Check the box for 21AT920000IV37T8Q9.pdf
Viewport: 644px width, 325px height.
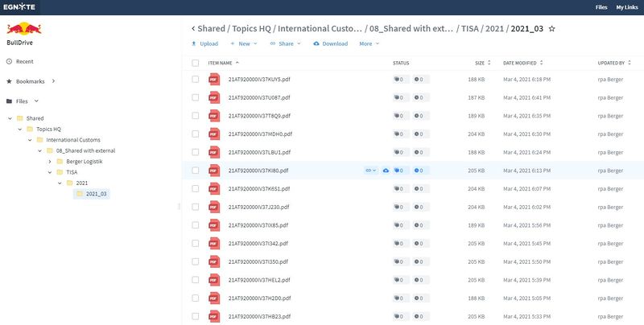click(x=196, y=116)
